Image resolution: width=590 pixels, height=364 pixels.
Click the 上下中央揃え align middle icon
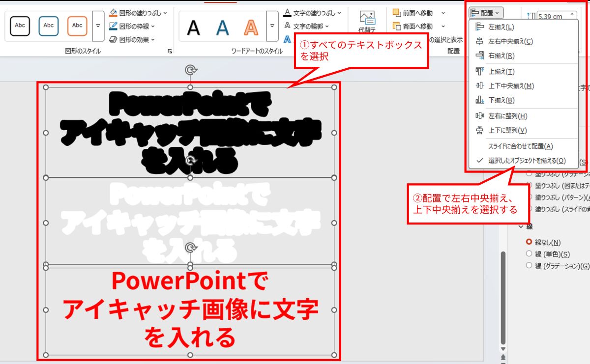point(480,86)
